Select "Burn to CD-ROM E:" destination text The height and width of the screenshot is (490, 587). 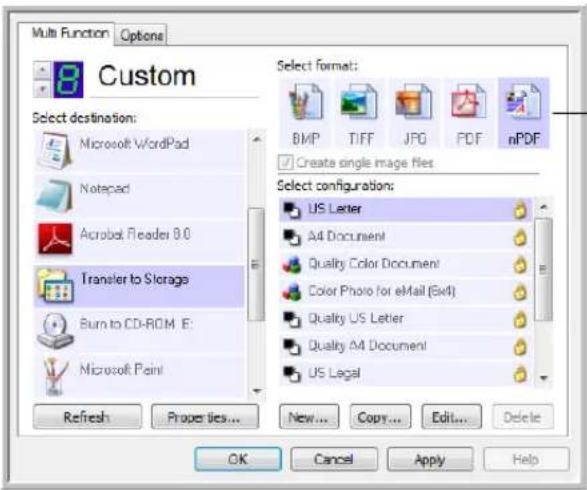pyautogui.click(x=136, y=324)
